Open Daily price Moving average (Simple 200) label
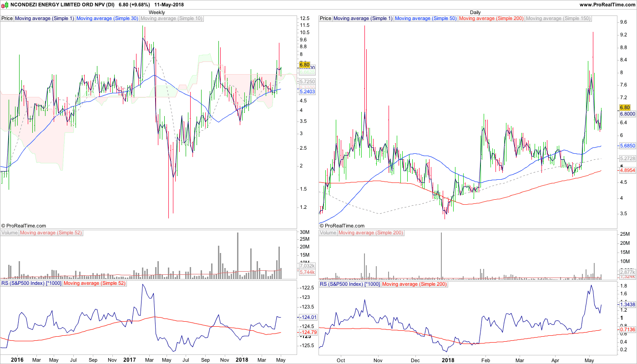This screenshot has width=637, height=364. pyautogui.click(x=491, y=19)
